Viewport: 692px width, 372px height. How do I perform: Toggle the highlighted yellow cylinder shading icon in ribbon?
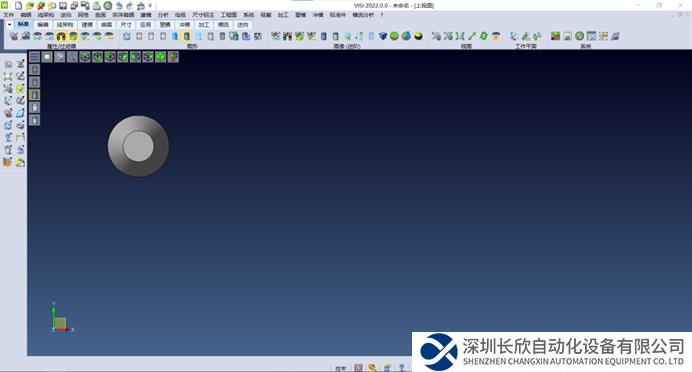(187, 36)
